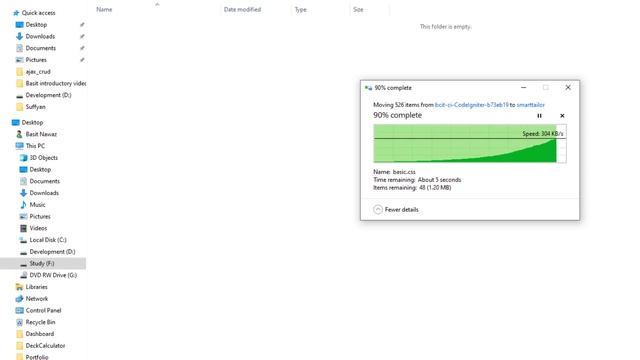Image resolution: width=640 pixels, height=360 pixels.
Task: Click the file-move icon in dialog title bar
Action: pos(368,88)
